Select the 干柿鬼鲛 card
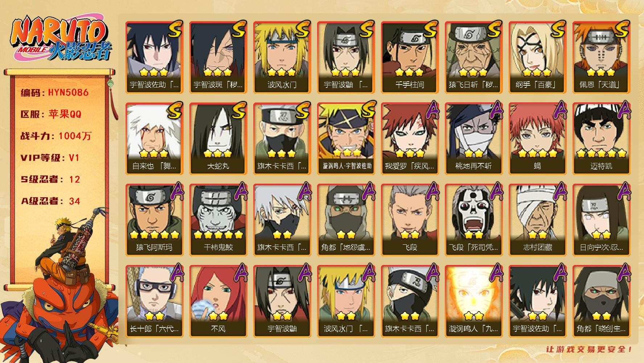This screenshot has height=363, width=644. click(218, 220)
